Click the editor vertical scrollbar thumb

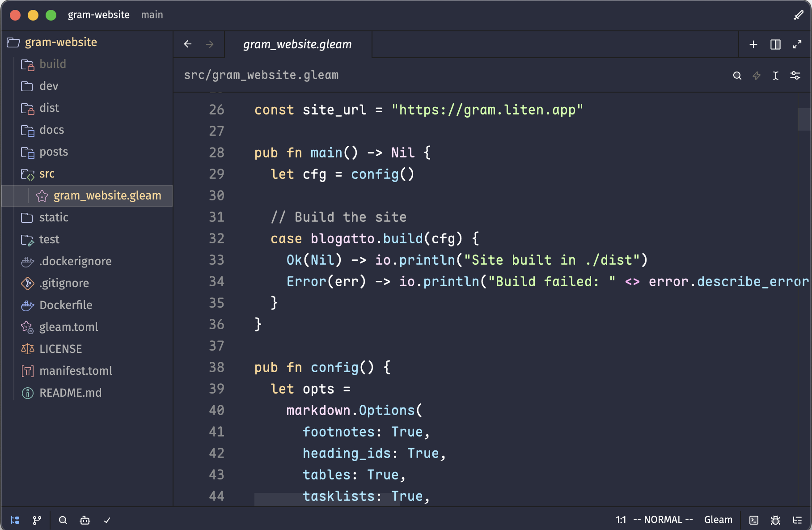804,119
